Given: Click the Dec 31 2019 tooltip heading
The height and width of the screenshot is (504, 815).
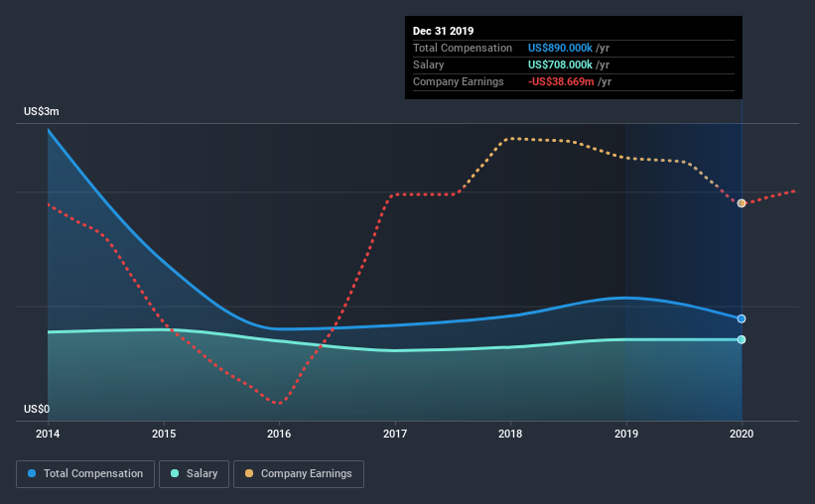Looking at the screenshot, I should pyautogui.click(x=444, y=31).
